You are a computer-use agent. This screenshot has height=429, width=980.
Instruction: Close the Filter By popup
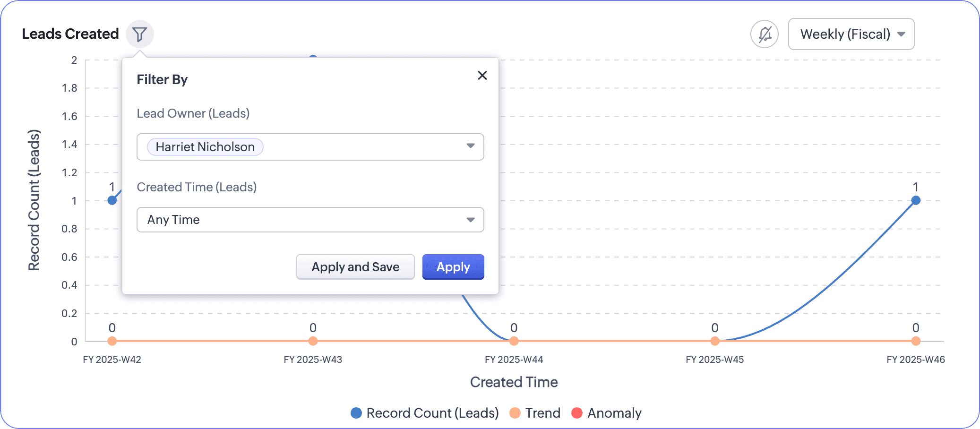pos(482,76)
